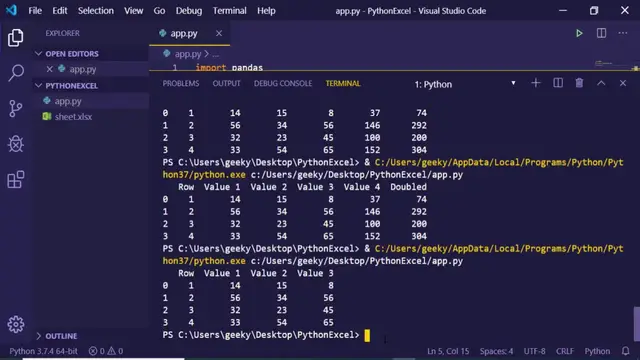Change encoding via UTF-8 status item
Image resolution: width=640 pixels, height=360 pixels.
534,351
